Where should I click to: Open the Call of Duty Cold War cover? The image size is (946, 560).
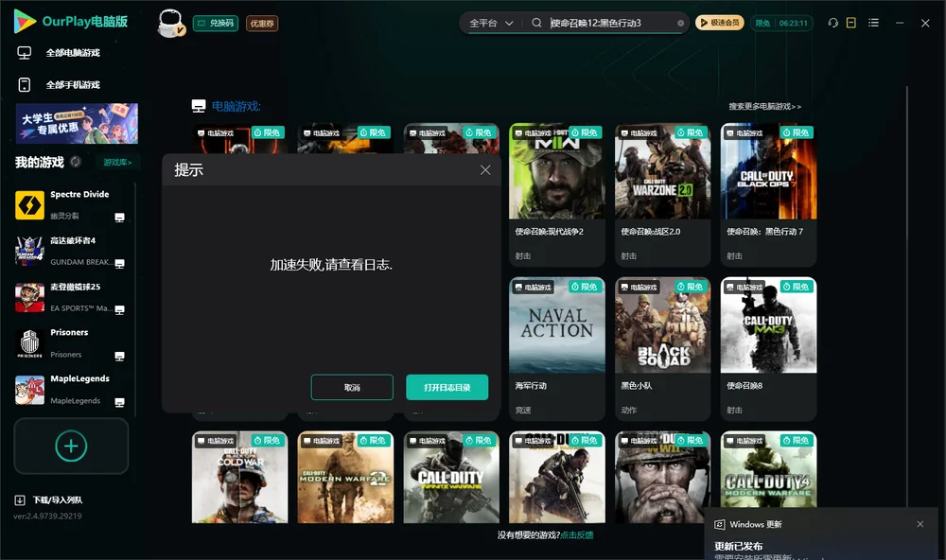(239, 477)
